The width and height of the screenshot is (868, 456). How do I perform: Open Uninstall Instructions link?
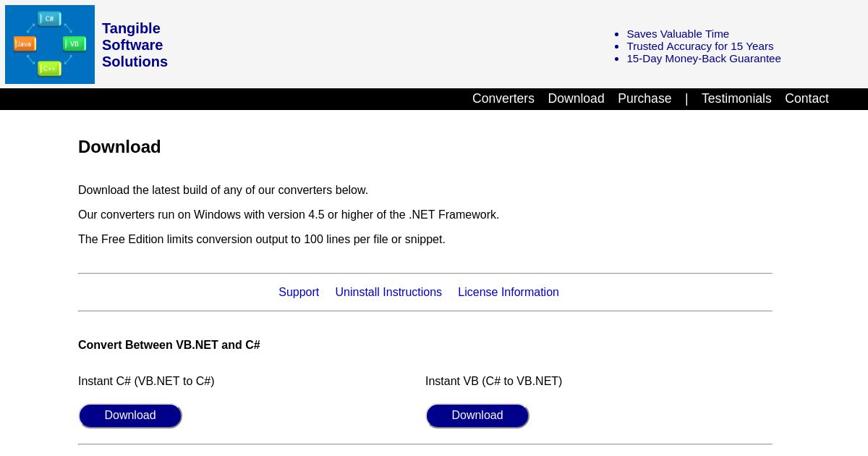tap(388, 292)
